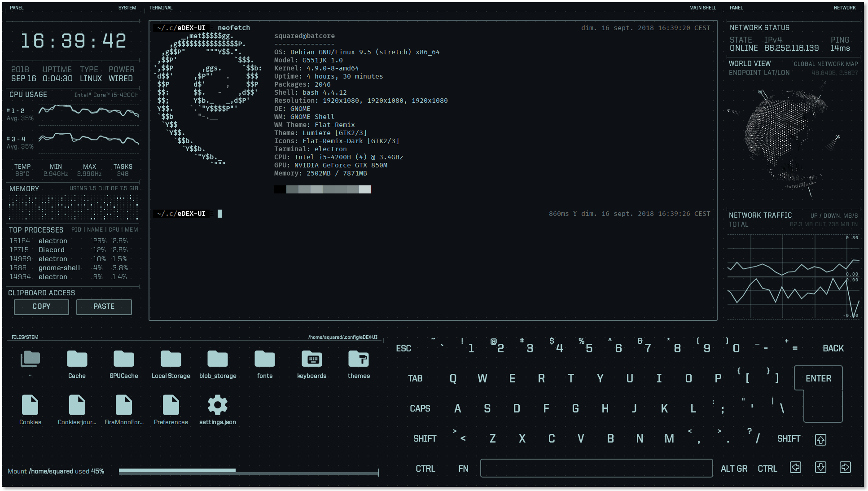The height and width of the screenshot is (491, 868).
Task: Click the terminal command input field
Action: tap(219, 213)
